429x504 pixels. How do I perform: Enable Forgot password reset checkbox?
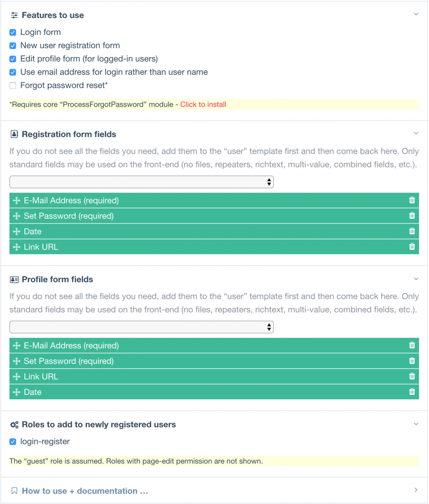tap(13, 85)
